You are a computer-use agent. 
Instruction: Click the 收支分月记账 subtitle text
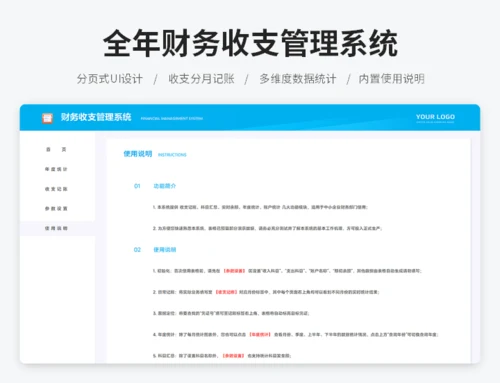pos(201,79)
